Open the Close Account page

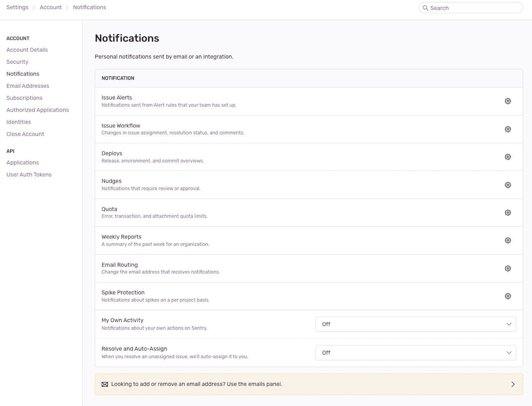tap(25, 134)
